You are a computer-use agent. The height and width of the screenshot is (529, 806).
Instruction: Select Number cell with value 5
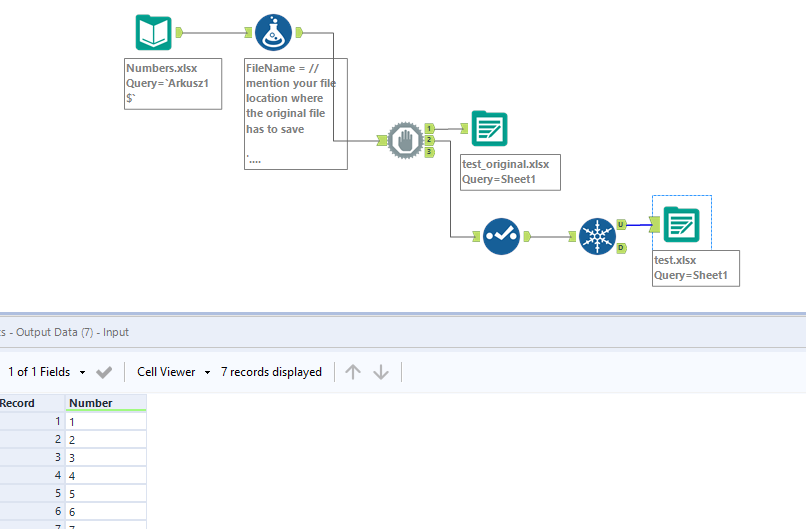coord(106,494)
